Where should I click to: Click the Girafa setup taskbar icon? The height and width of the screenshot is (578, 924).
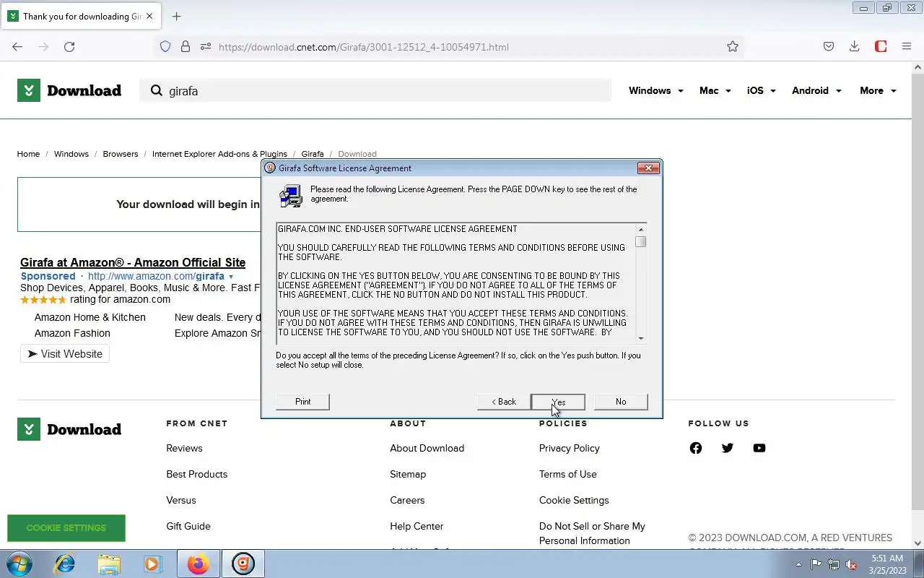click(x=243, y=564)
